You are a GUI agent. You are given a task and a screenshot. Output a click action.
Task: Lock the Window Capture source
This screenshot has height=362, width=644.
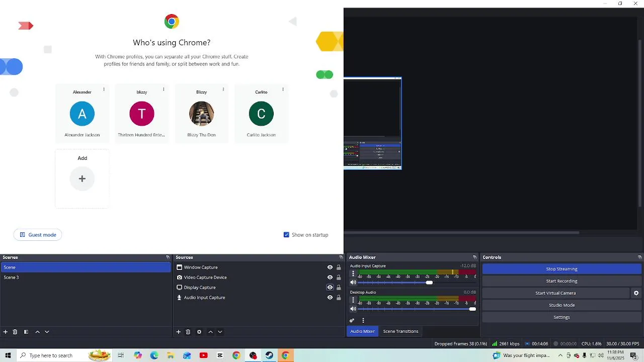[x=339, y=267]
